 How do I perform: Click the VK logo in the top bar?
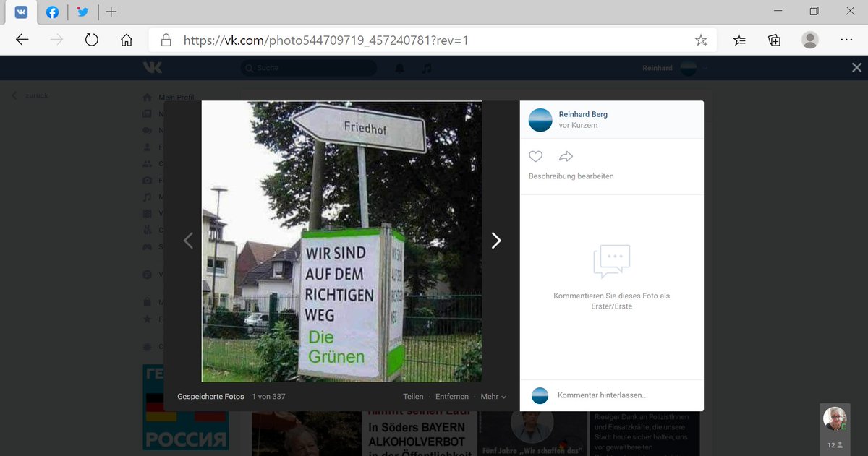(153, 67)
